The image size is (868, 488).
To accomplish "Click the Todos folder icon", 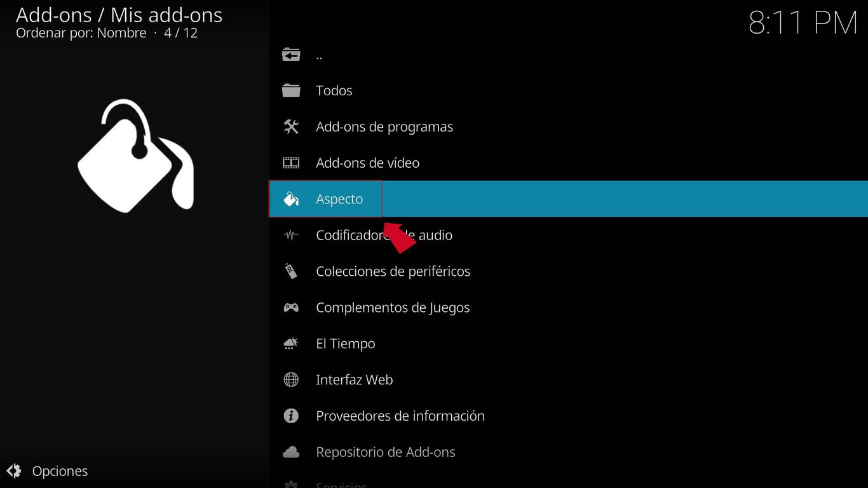I will click(291, 90).
